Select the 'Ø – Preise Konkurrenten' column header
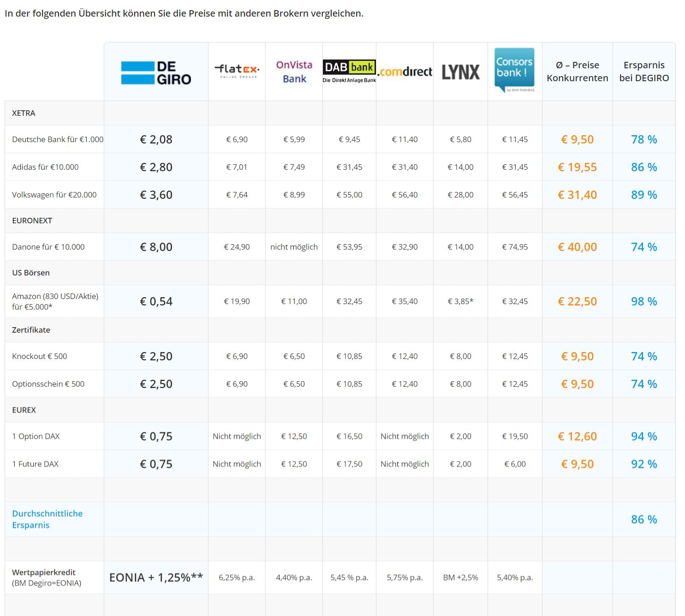 [x=578, y=72]
